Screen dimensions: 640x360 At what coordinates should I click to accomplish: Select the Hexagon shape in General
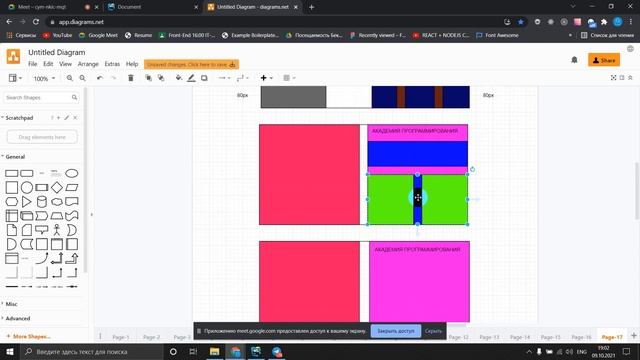[11, 202]
